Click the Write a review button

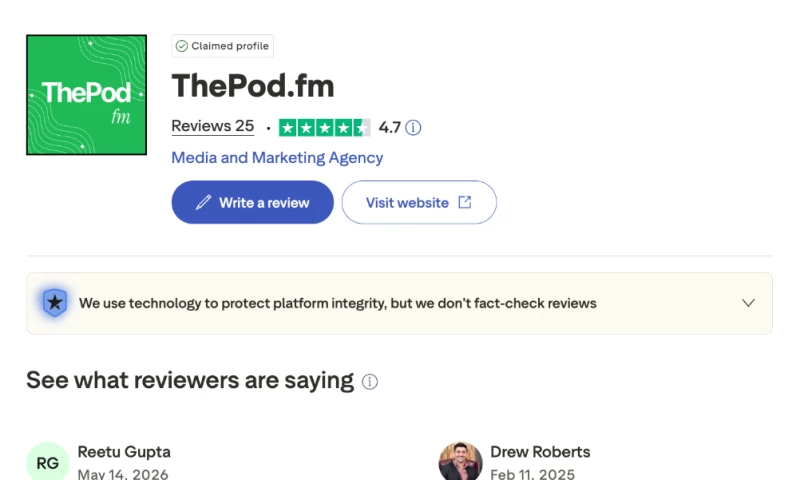(x=253, y=202)
